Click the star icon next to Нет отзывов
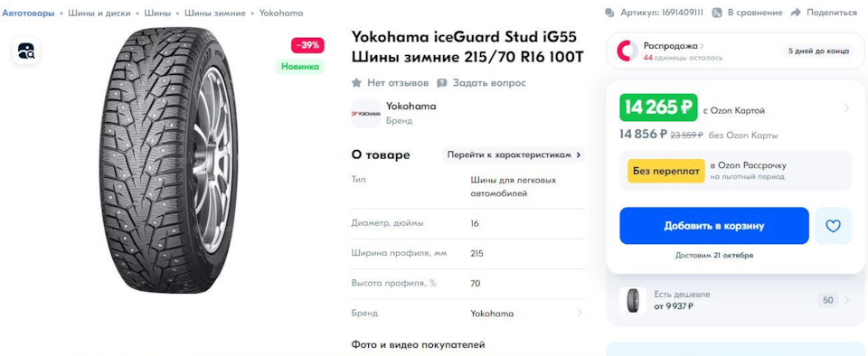Screen dimensions: 868x356 356,83
